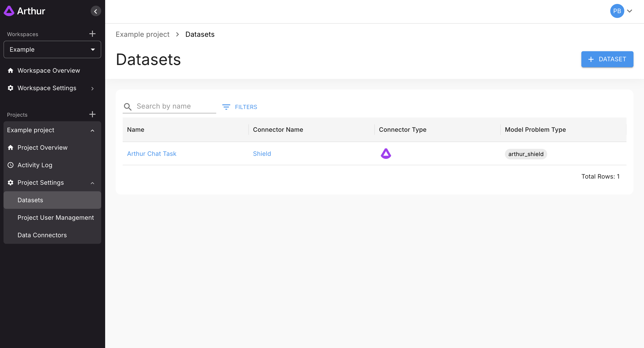Add a new project with plus icon

point(92,114)
